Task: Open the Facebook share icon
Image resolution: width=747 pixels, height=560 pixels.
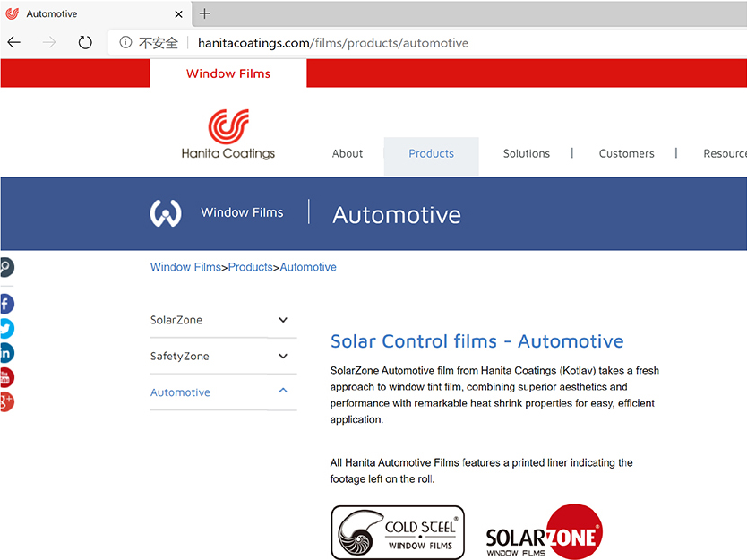Action: coord(6,304)
